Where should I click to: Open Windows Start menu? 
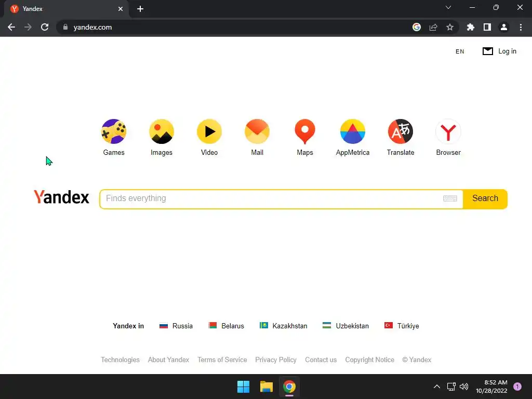click(243, 387)
